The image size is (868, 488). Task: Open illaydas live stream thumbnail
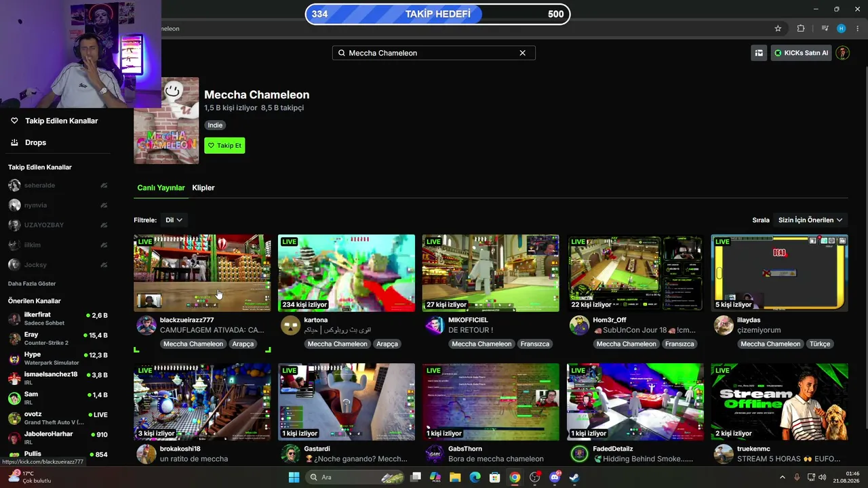[x=779, y=273]
